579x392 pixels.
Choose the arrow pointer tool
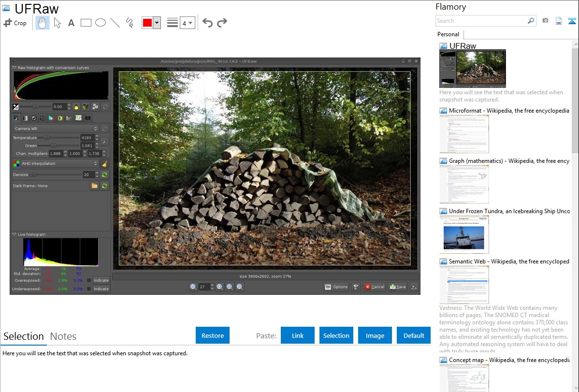click(57, 23)
